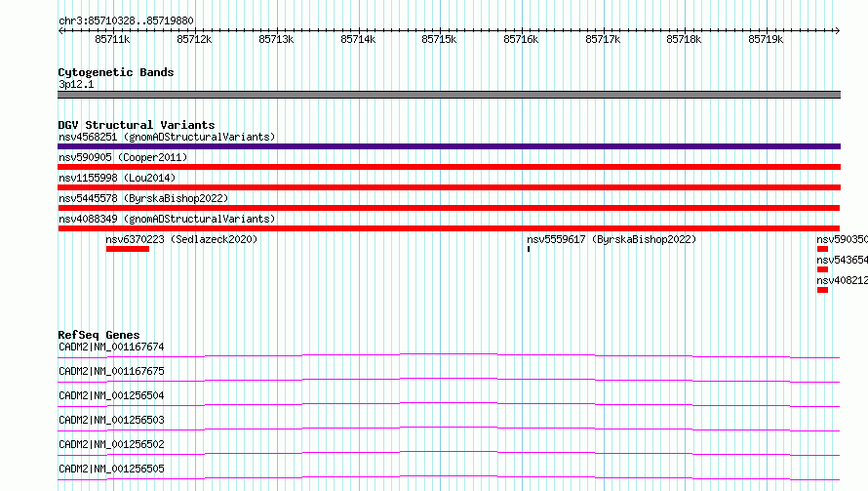Click the 85711k ruler label
The width and height of the screenshot is (868, 491).
[x=112, y=39]
